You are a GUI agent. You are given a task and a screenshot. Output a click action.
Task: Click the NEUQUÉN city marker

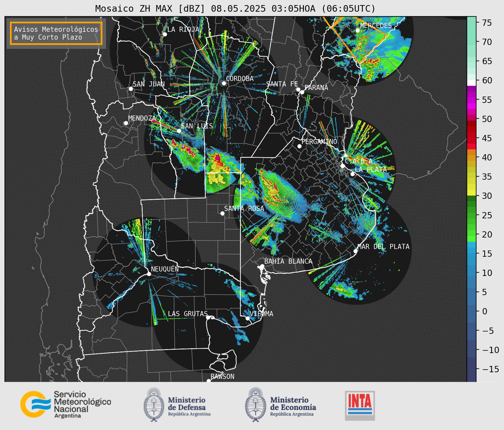[149, 274]
